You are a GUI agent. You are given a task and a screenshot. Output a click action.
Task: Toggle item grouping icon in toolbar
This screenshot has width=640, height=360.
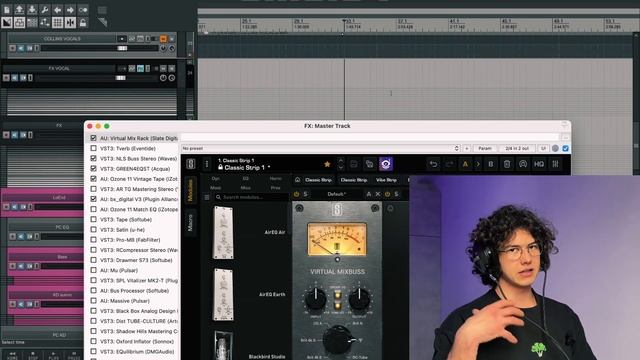point(19,22)
